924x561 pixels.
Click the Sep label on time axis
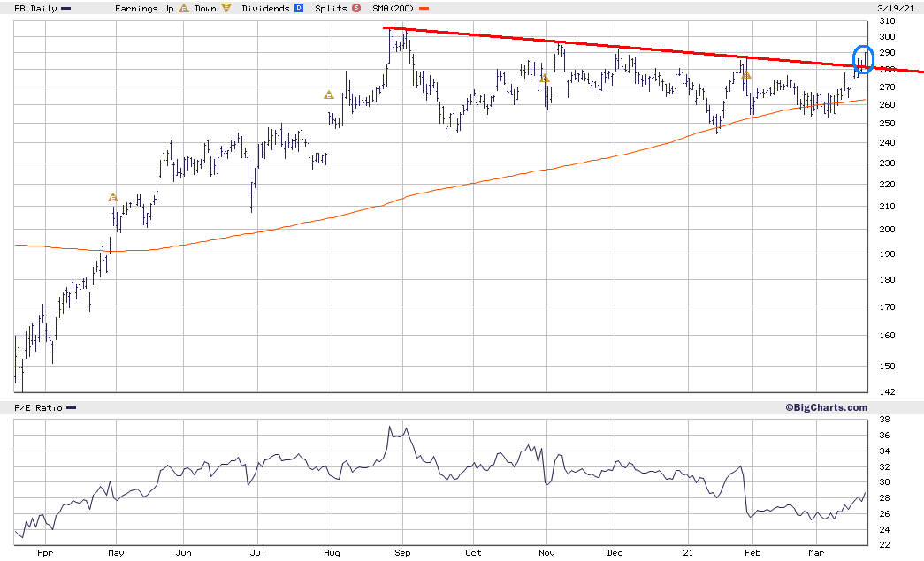point(402,553)
